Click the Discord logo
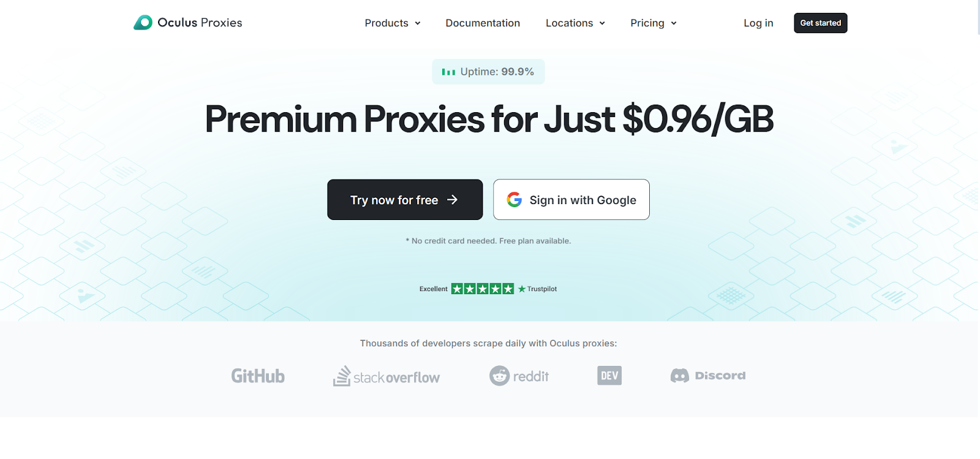This screenshot has height=459, width=980. [x=708, y=376]
